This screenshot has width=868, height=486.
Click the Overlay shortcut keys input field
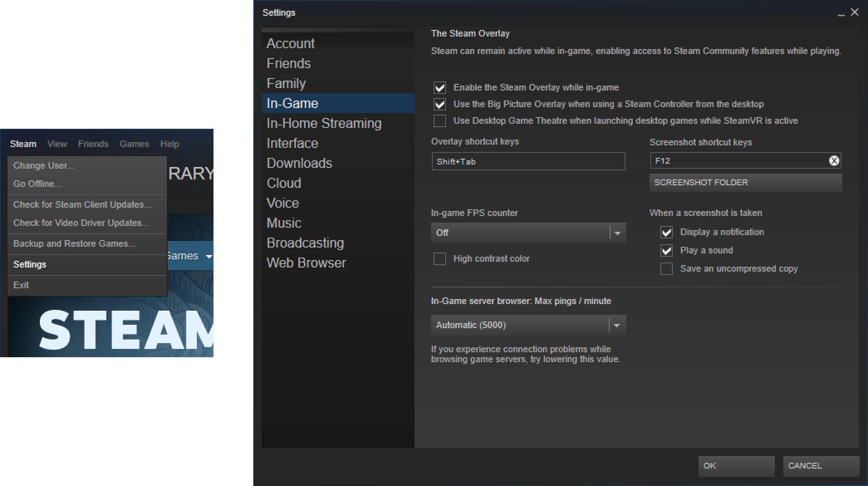tap(527, 161)
